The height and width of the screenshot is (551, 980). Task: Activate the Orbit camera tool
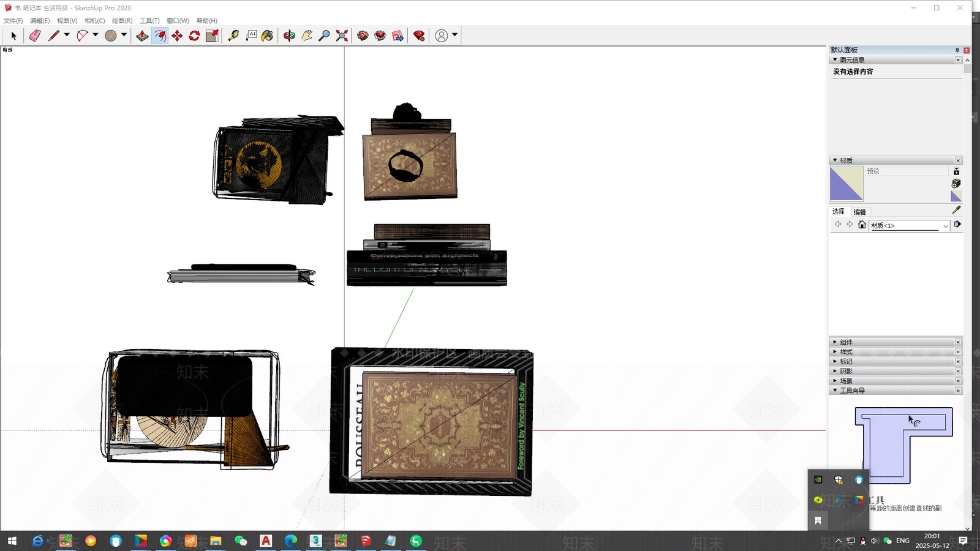point(289,36)
